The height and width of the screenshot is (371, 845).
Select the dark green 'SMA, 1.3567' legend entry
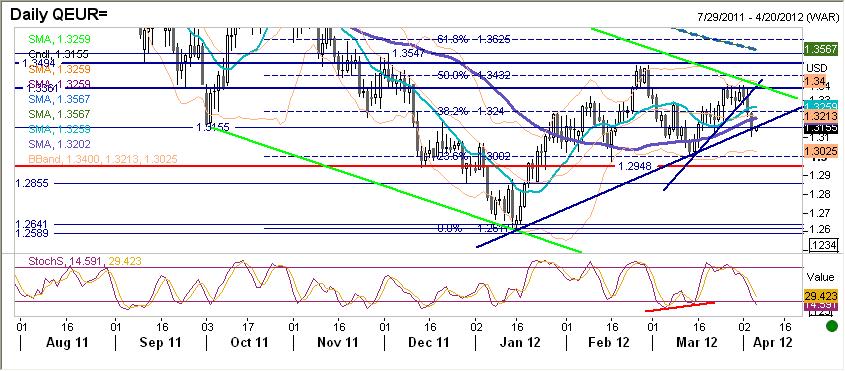click(60, 114)
